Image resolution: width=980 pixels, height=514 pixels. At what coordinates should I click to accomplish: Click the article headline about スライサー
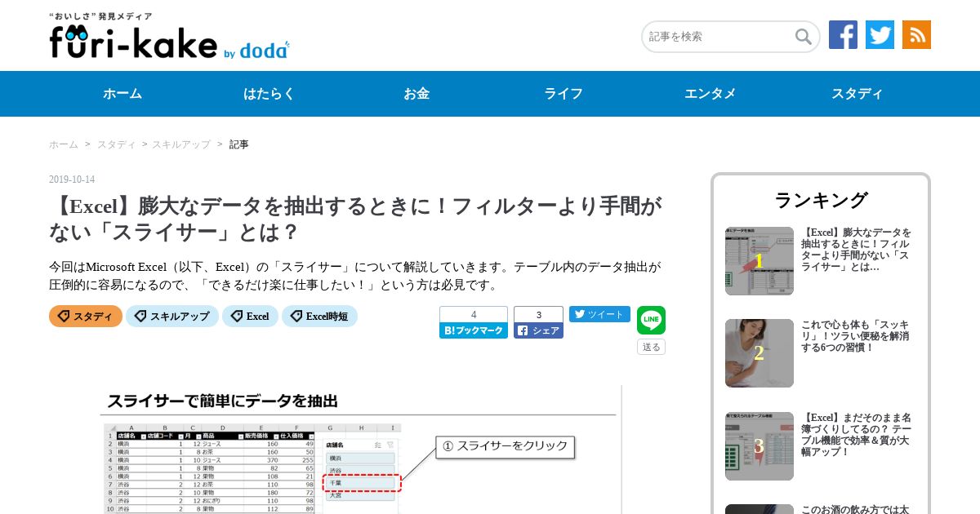[355, 219]
